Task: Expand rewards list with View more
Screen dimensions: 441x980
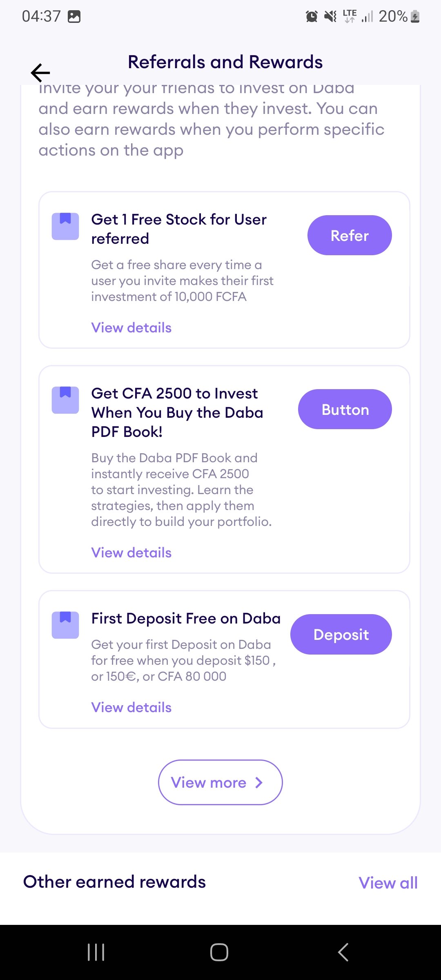Action: pos(220,782)
